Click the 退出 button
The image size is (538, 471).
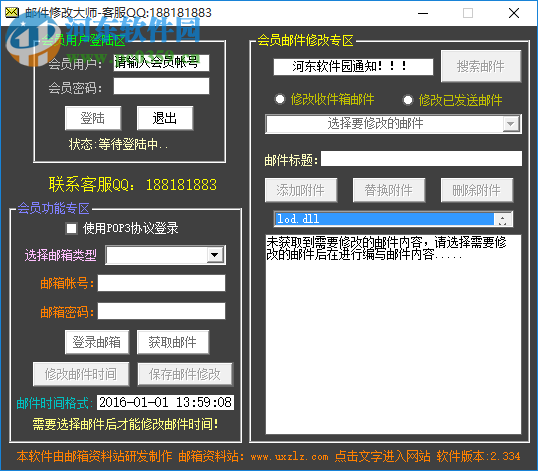coord(165,118)
